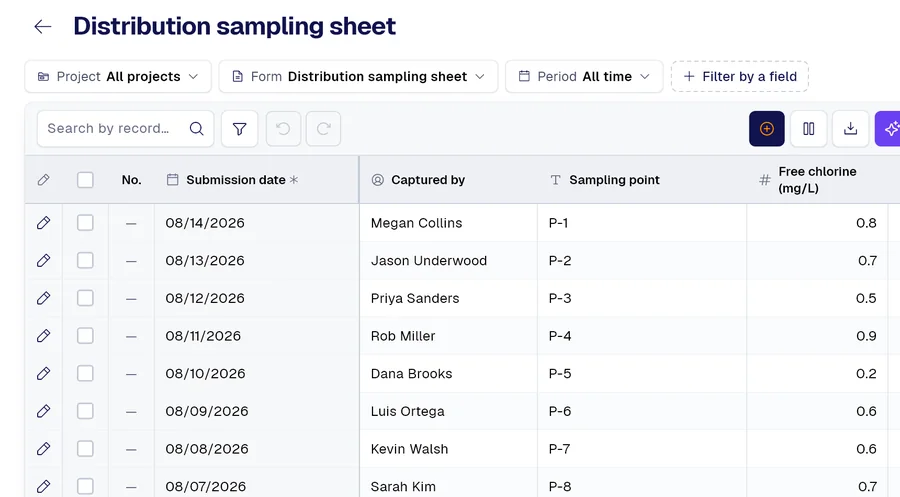Click the redo arrow button
Screen dimensions: 900x497
tap(323, 129)
